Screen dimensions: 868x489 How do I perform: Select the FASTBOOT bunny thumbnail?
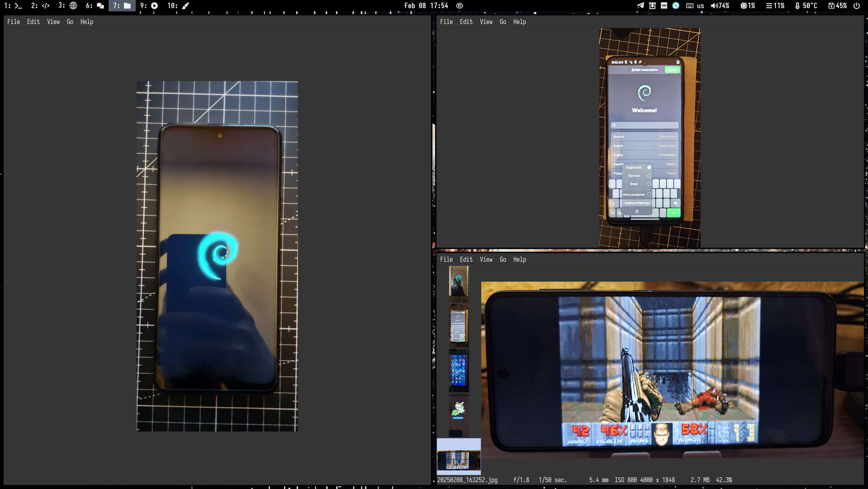459,415
